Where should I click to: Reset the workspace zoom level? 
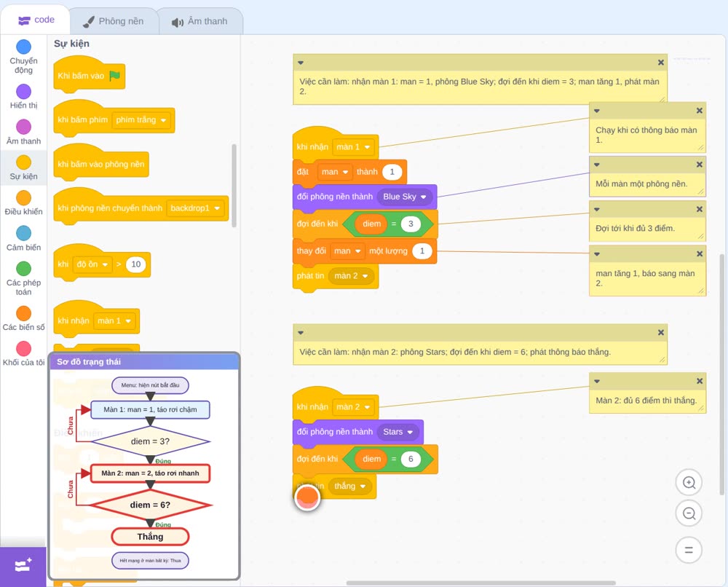point(689,550)
